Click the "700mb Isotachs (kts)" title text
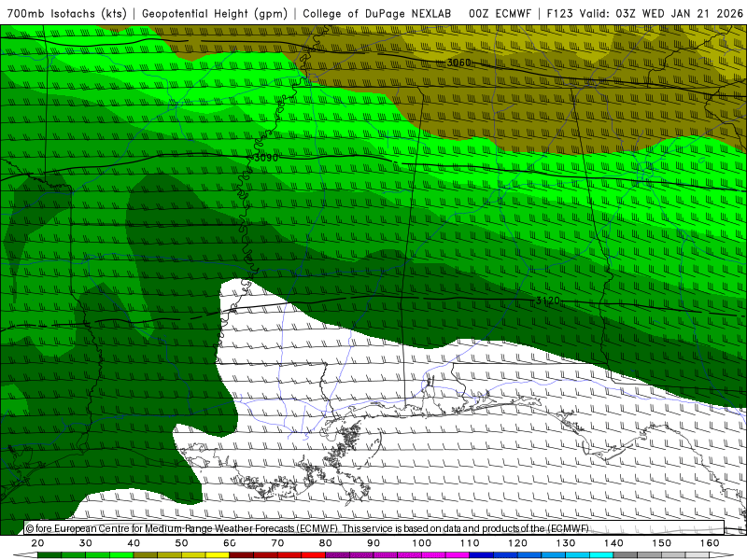 [x=66, y=13]
